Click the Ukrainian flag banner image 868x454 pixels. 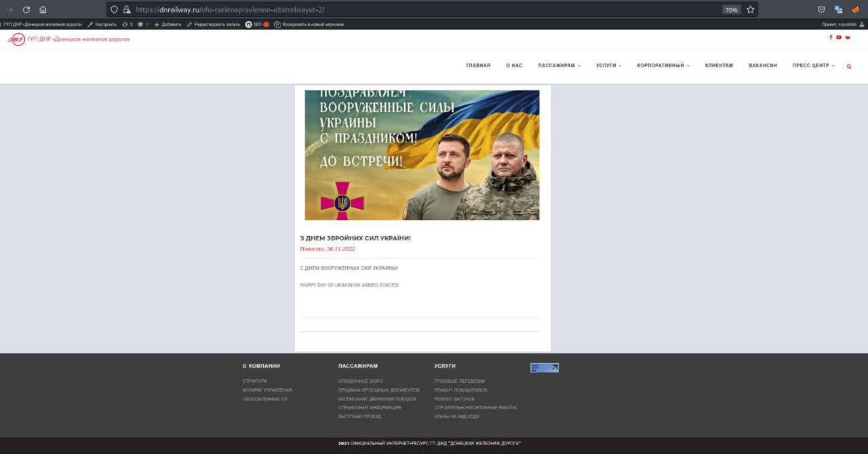click(422, 155)
